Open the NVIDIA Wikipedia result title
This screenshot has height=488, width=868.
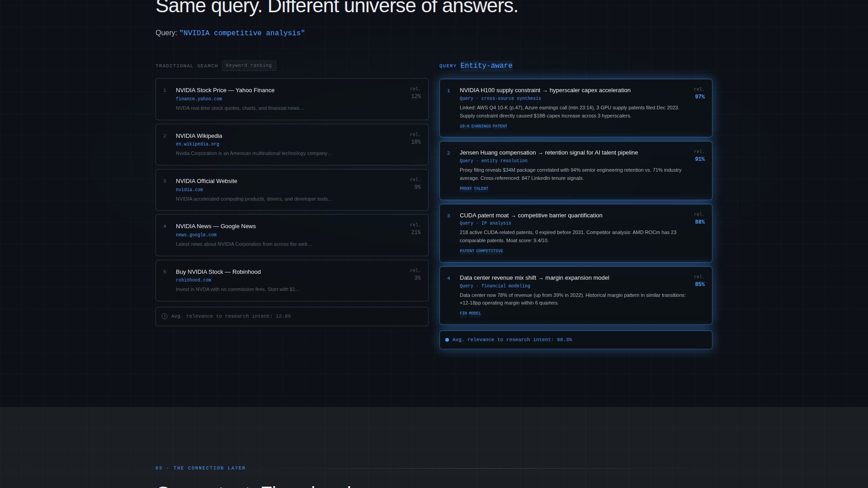click(x=199, y=136)
